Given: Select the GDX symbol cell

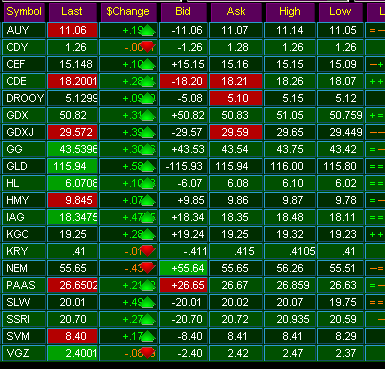Looking at the screenshot, I should (x=24, y=115).
